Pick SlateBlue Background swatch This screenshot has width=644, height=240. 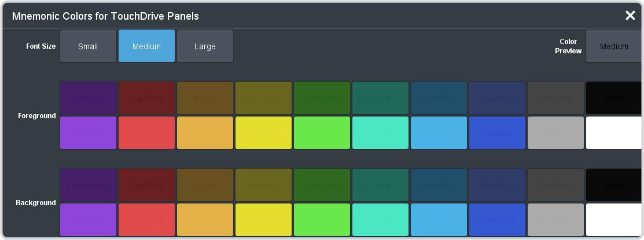[439, 185]
